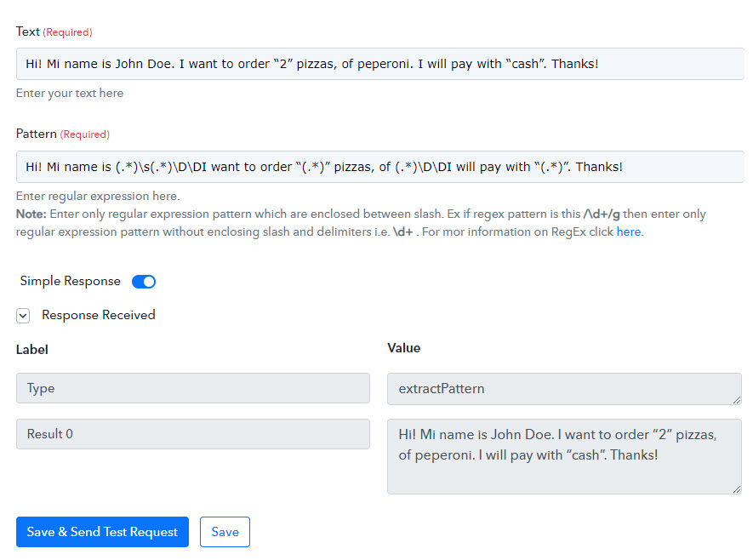Image resolution: width=753 pixels, height=560 pixels.
Task: Click the 'Enter your text here' hint
Action: tap(70, 93)
